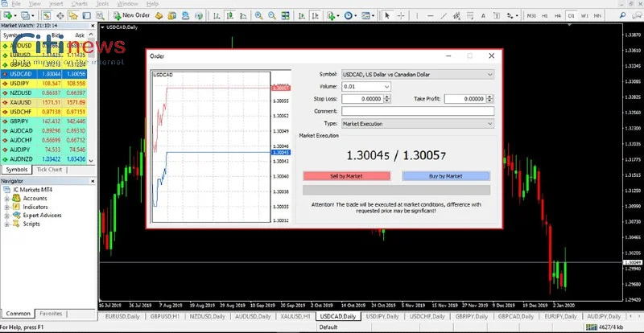644x333 pixels.
Task: Select the horizontal line drawing tool
Action: 430,15
